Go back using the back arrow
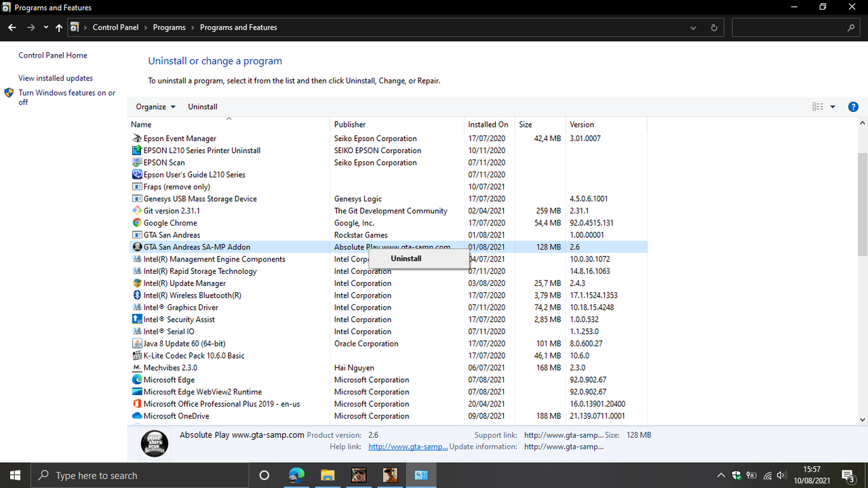The width and height of the screenshot is (868, 488). pos(12,28)
